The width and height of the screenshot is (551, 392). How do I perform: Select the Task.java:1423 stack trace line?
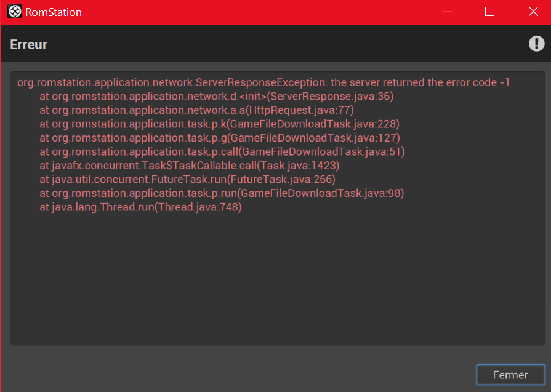point(190,166)
